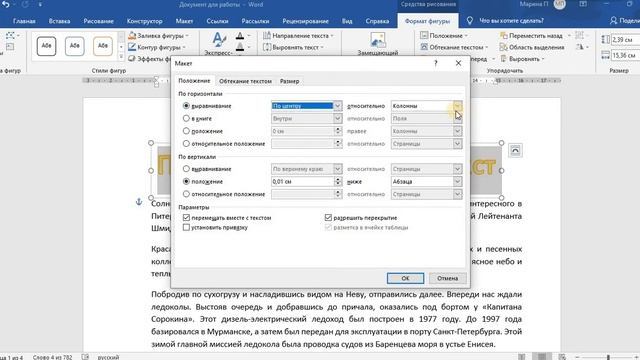Image resolution: width=640 pixels, height=360 pixels.
Task: Open Position (Положение) ribbon menu
Action: coord(444,36)
